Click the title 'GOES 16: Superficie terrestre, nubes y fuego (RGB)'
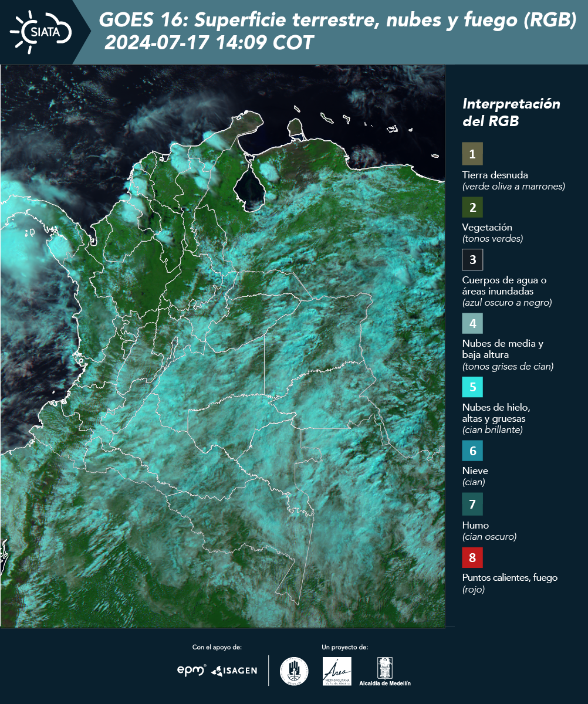This screenshot has height=704, width=588. [337, 21]
